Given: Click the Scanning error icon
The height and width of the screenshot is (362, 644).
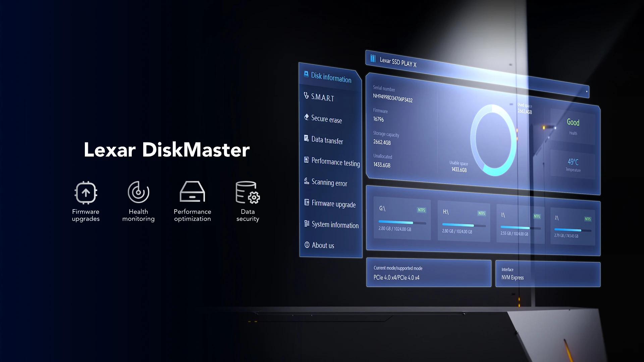Looking at the screenshot, I should [306, 181].
